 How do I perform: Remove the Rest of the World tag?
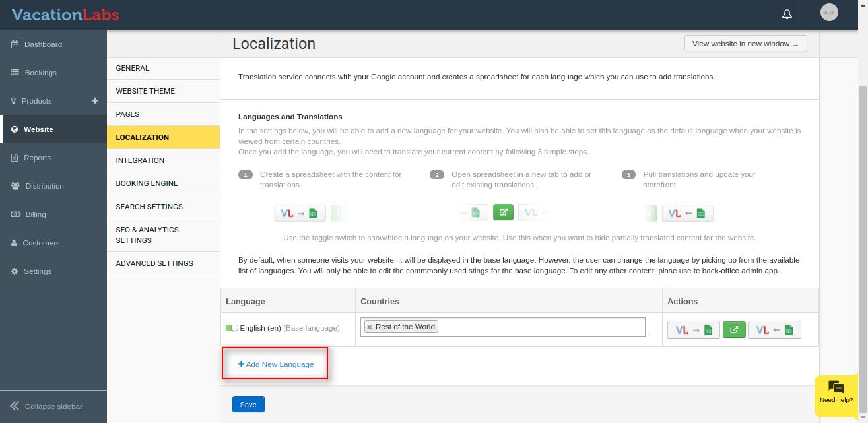click(370, 327)
